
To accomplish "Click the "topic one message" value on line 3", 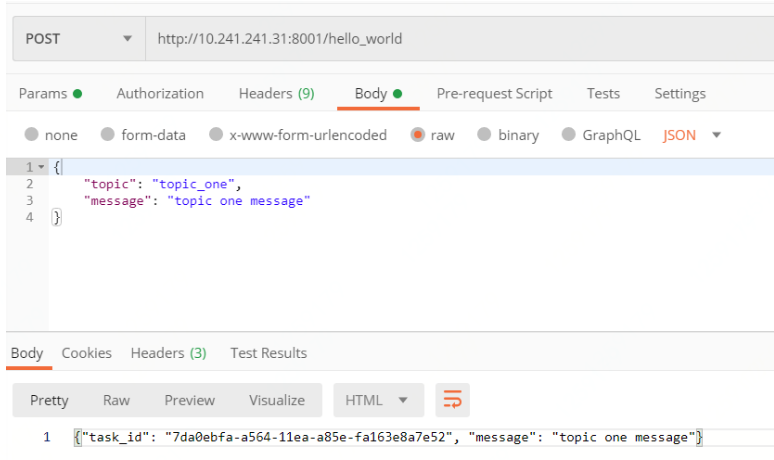I will click(238, 201).
